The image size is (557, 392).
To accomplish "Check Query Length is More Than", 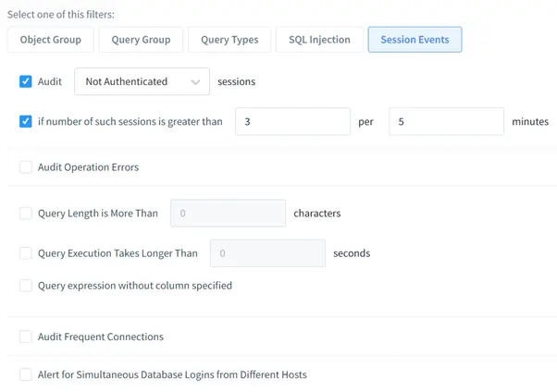I will (26, 213).
